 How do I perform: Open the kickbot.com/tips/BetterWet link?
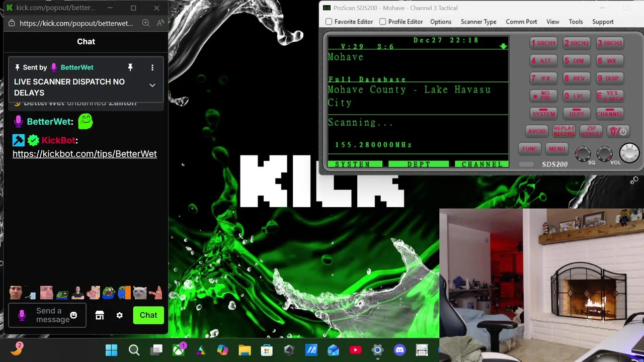(x=85, y=154)
